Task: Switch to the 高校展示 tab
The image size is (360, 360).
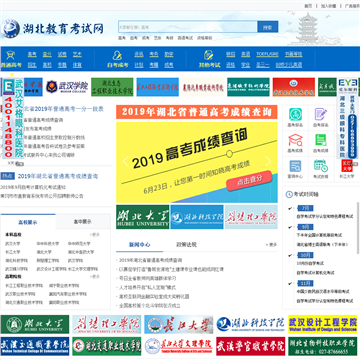Action: [x=28, y=222]
